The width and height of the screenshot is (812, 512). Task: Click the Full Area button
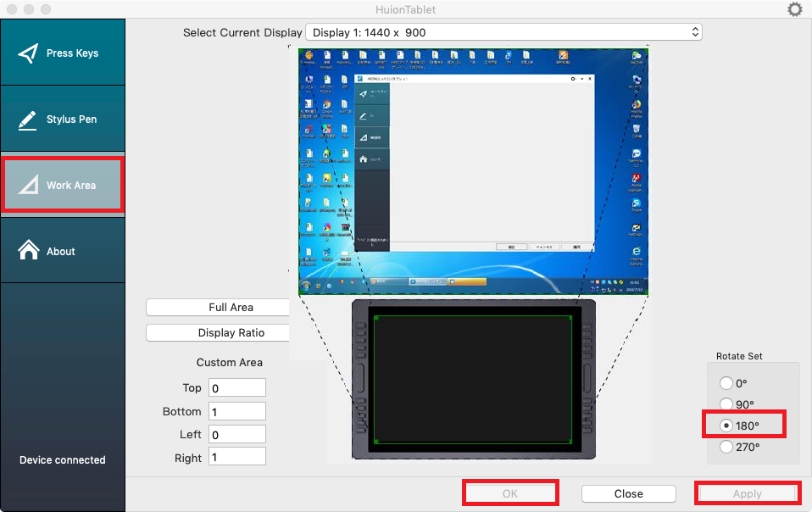tap(218, 307)
